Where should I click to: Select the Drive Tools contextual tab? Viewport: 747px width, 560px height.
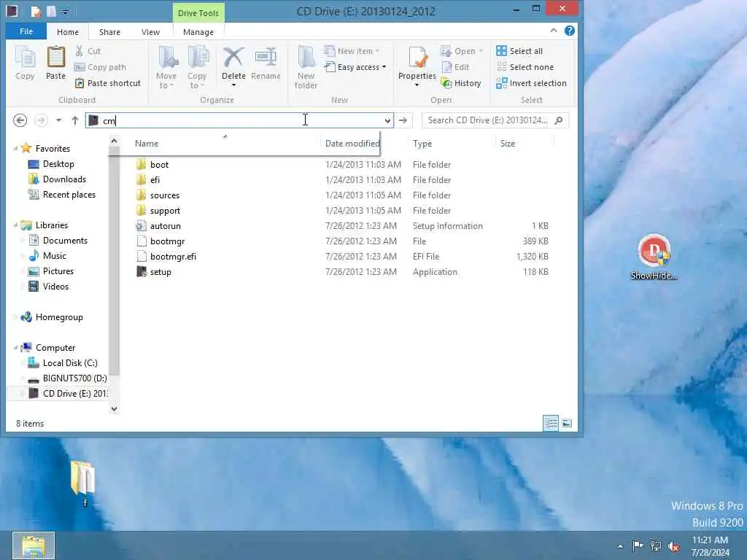coord(198,13)
